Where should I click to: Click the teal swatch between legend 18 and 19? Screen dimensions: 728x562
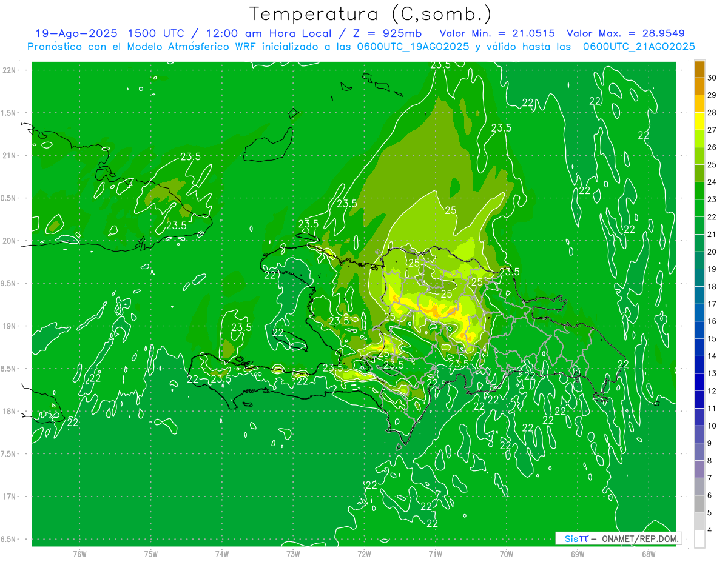pos(699,278)
